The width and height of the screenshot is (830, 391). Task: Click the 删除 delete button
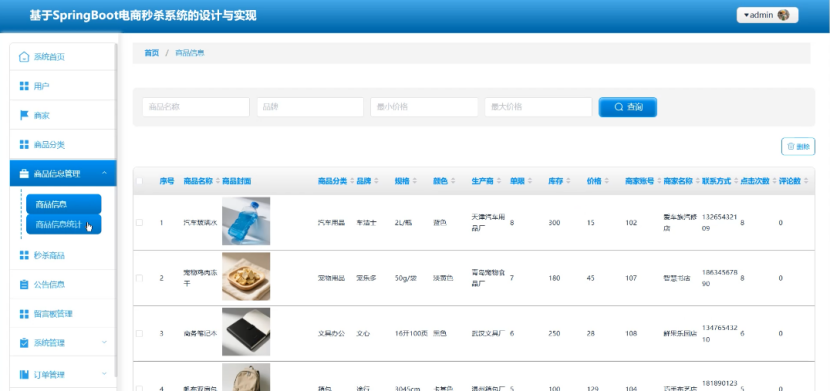tap(798, 147)
